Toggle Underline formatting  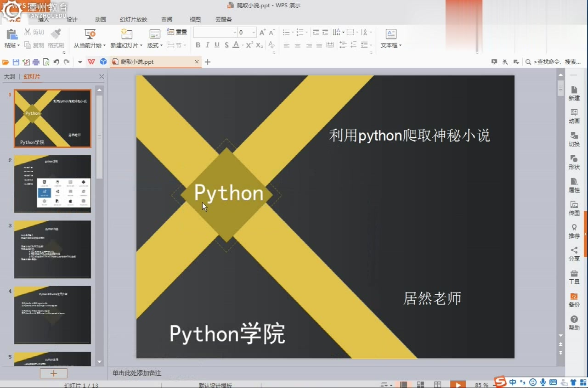point(217,45)
